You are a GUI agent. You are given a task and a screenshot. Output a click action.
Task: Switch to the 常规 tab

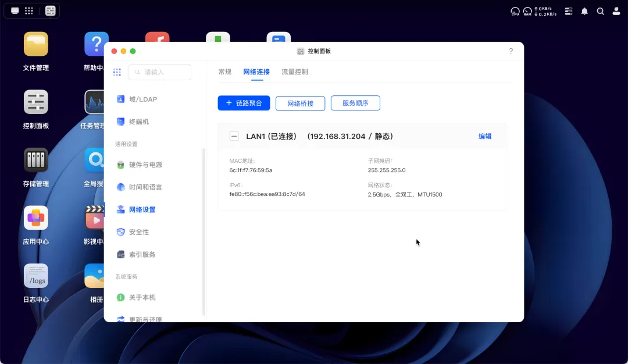[x=224, y=72]
